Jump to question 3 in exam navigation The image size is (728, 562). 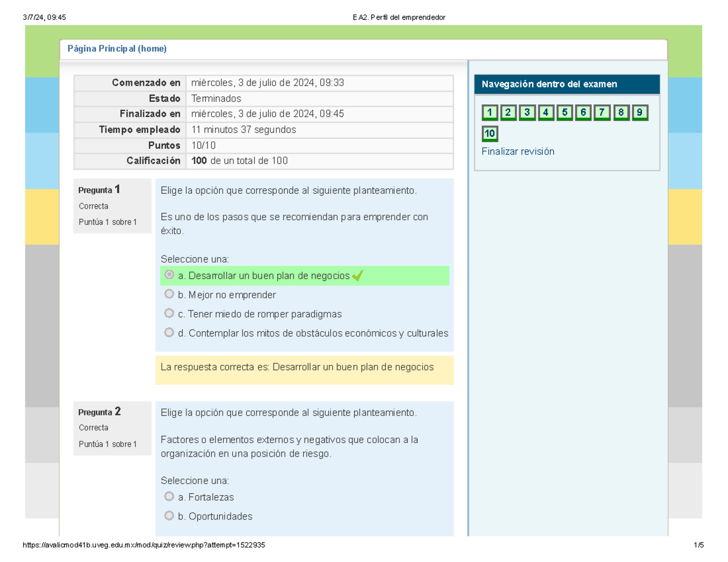pyautogui.click(x=527, y=112)
